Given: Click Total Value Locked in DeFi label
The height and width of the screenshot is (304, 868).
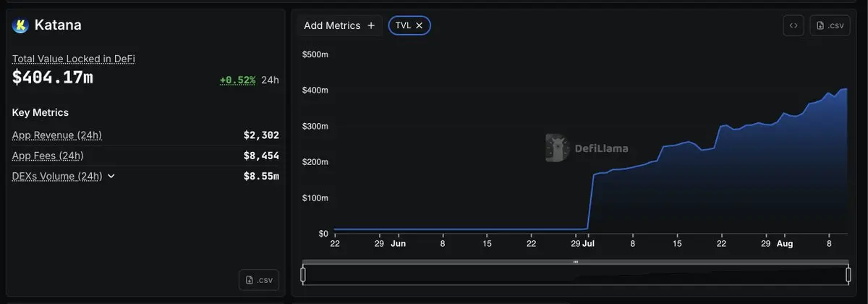Looking at the screenshot, I should tap(74, 59).
